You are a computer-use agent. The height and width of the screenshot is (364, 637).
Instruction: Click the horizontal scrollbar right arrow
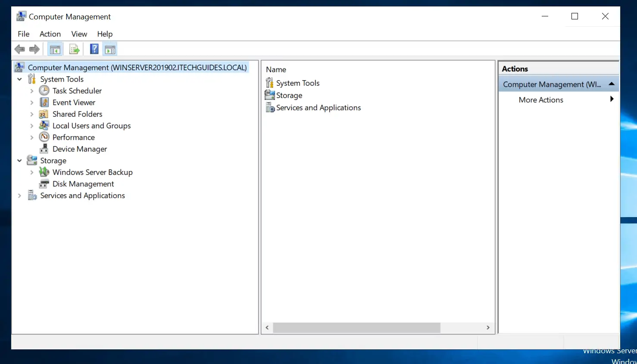click(x=488, y=328)
